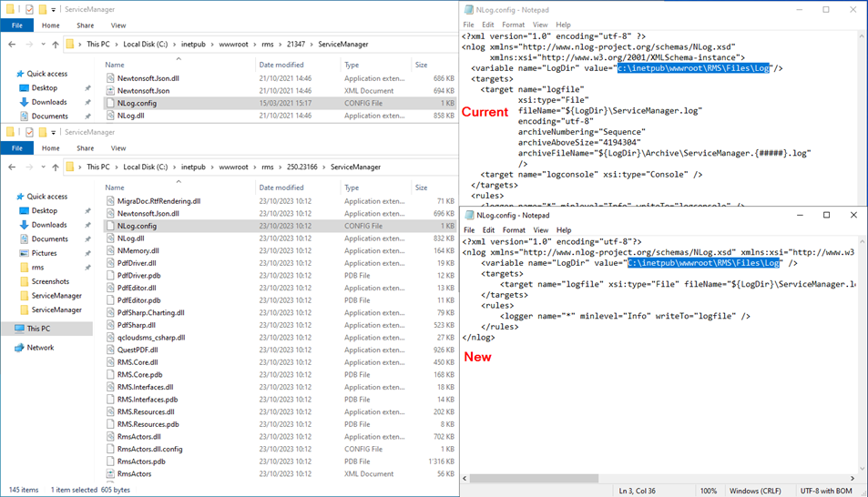
Task: Sort by Date modified in bottom Explorer
Action: [281, 188]
